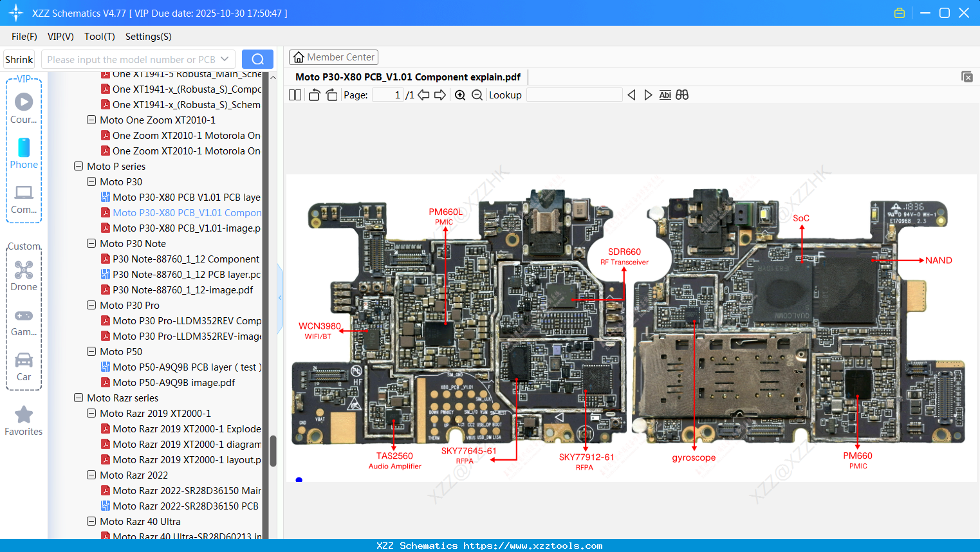Click the Shrink button
The height and width of the screenshot is (552, 980).
[x=19, y=59]
